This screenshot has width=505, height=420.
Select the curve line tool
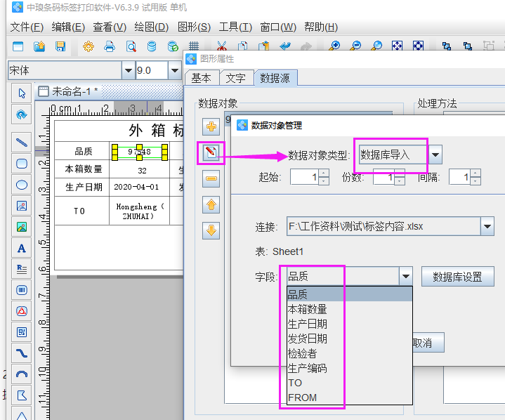(22, 353)
